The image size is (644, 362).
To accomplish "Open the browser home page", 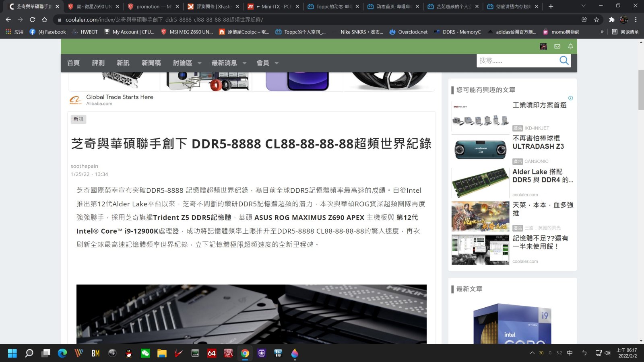I will pyautogui.click(x=44, y=19).
